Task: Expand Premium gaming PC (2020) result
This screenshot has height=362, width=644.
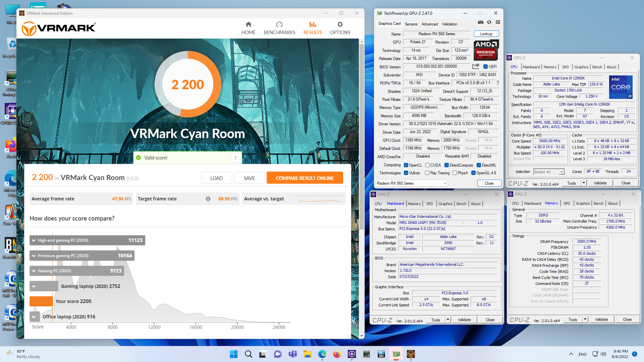Action: pos(82,256)
